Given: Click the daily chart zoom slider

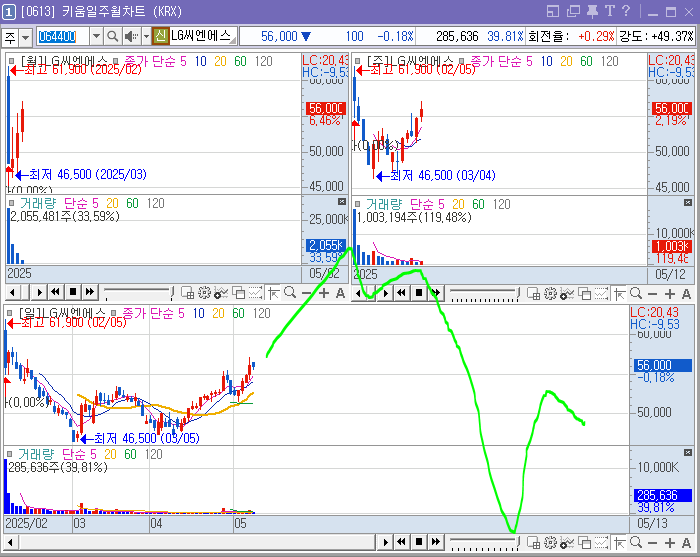Looking at the screenshot, I should point(485,543).
